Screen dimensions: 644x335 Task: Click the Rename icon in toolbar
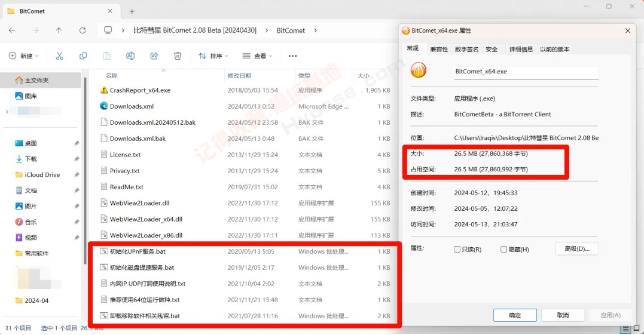click(130, 56)
